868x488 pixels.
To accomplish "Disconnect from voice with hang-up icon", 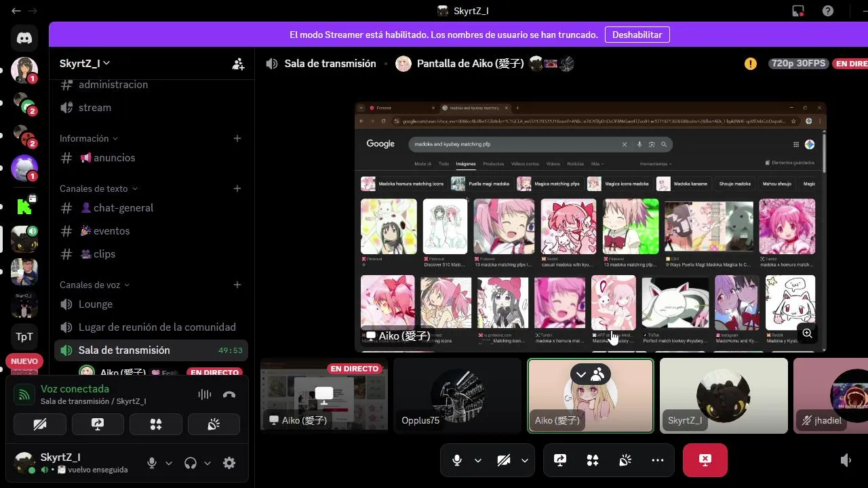I will point(229,394).
